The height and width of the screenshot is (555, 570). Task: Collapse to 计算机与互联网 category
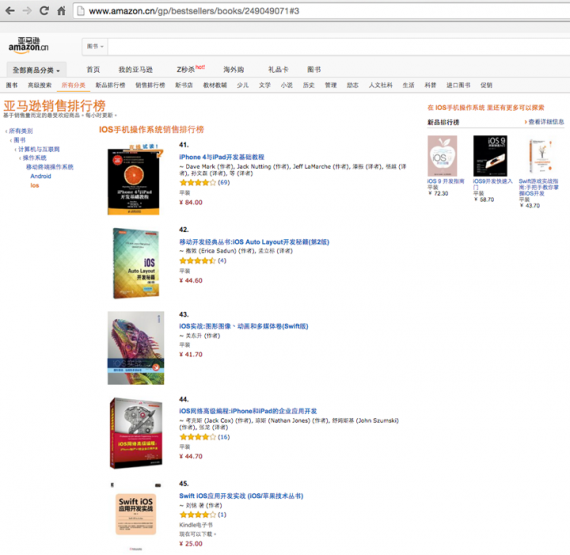(39, 149)
